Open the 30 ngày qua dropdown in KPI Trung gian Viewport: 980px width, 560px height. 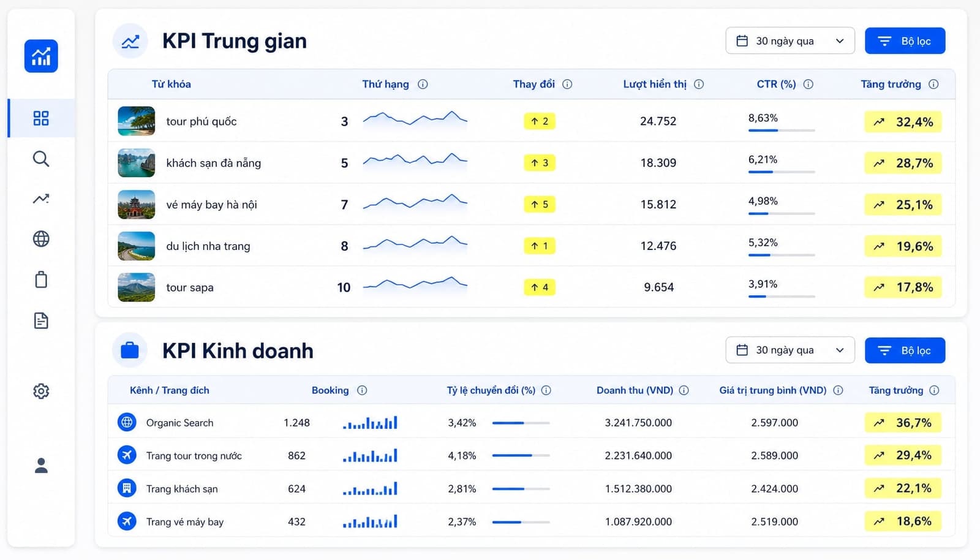[x=790, y=40]
